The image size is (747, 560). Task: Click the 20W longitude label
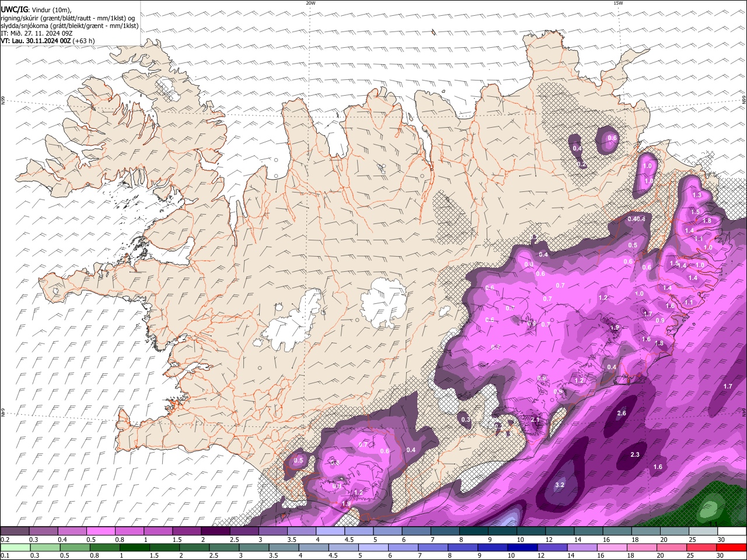tap(310, 3)
